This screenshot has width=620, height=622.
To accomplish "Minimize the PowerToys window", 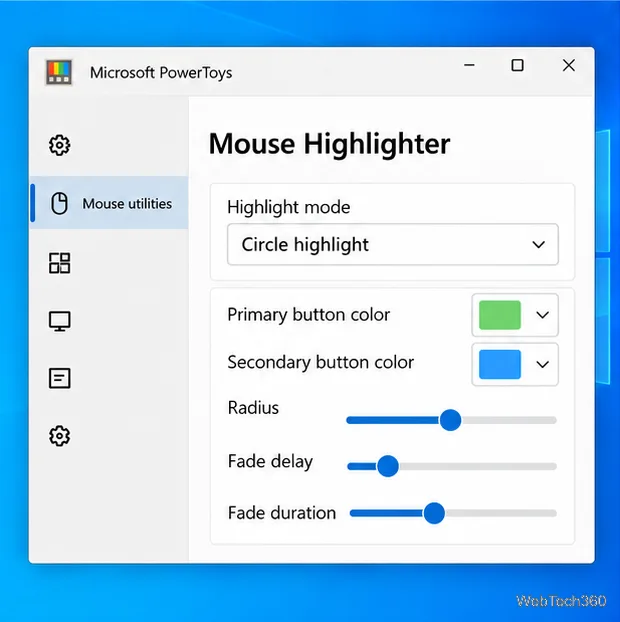I will click(x=469, y=65).
